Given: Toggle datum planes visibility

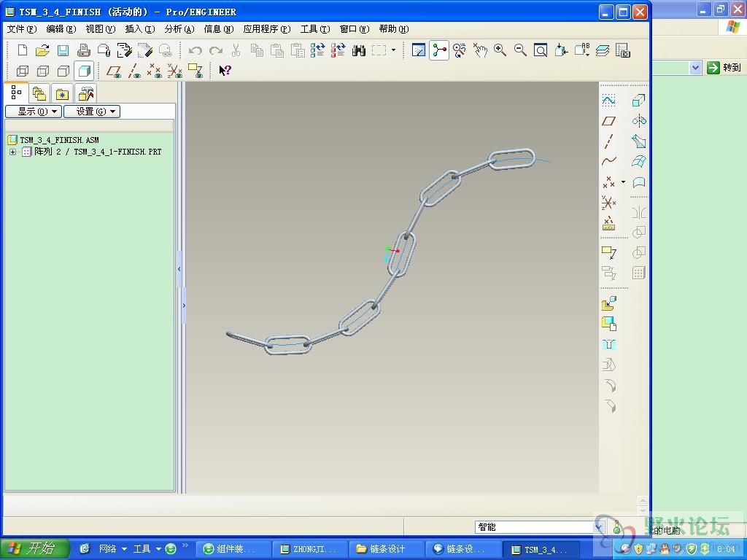Looking at the screenshot, I should 114,71.
